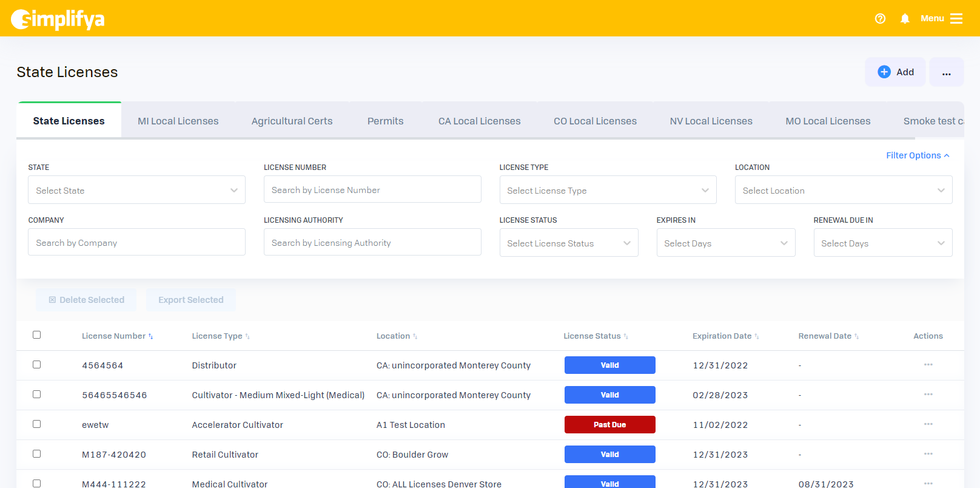Select checkbox for license M187-420420
The image size is (980, 488).
(37, 454)
